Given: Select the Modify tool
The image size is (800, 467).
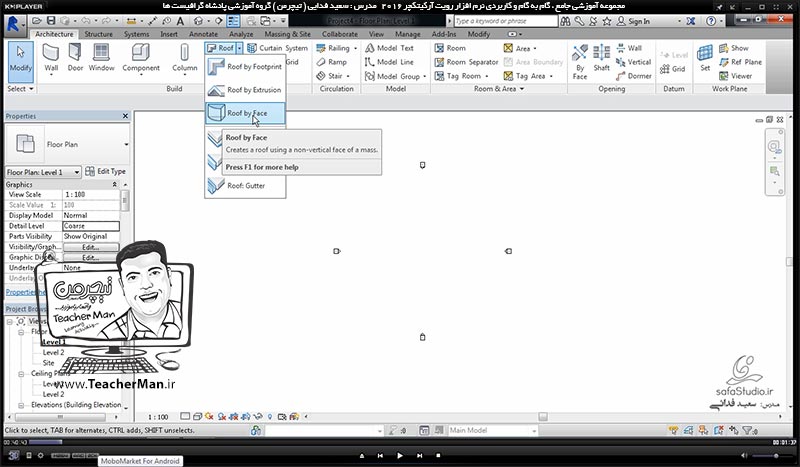Looking at the screenshot, I should [20, 61].
